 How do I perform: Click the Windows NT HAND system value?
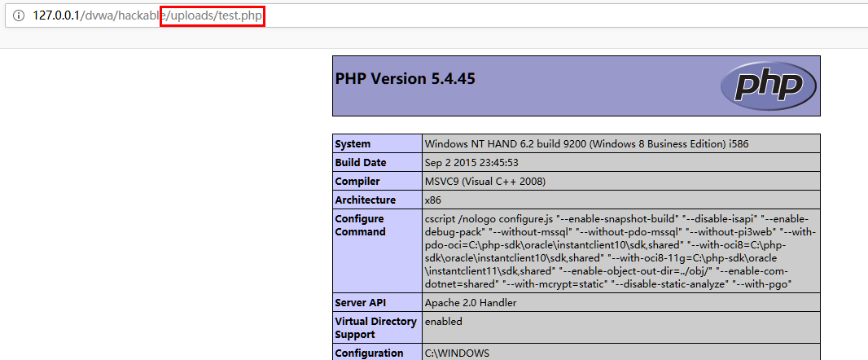point(586,144)
